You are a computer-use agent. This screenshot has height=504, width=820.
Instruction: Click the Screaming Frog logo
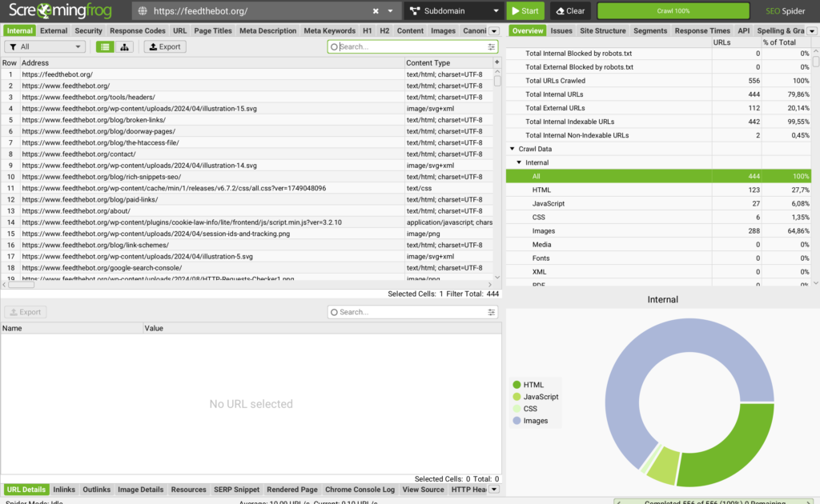click(61, 10)
